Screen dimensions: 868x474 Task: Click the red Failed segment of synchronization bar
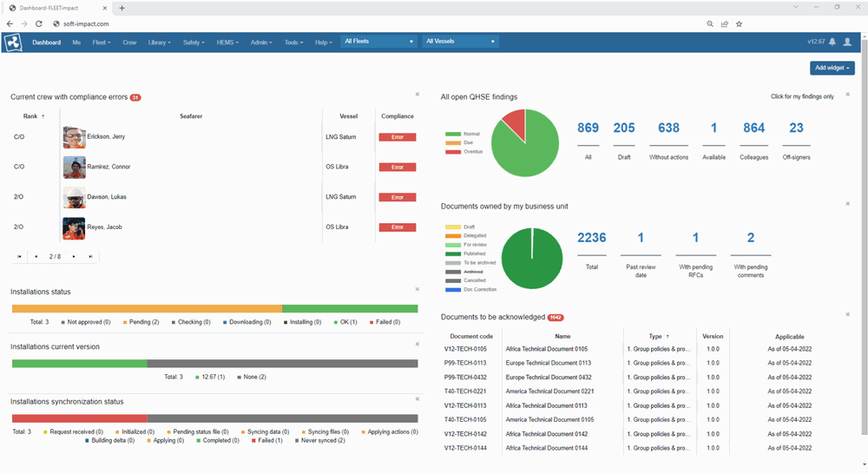[80, 418]
